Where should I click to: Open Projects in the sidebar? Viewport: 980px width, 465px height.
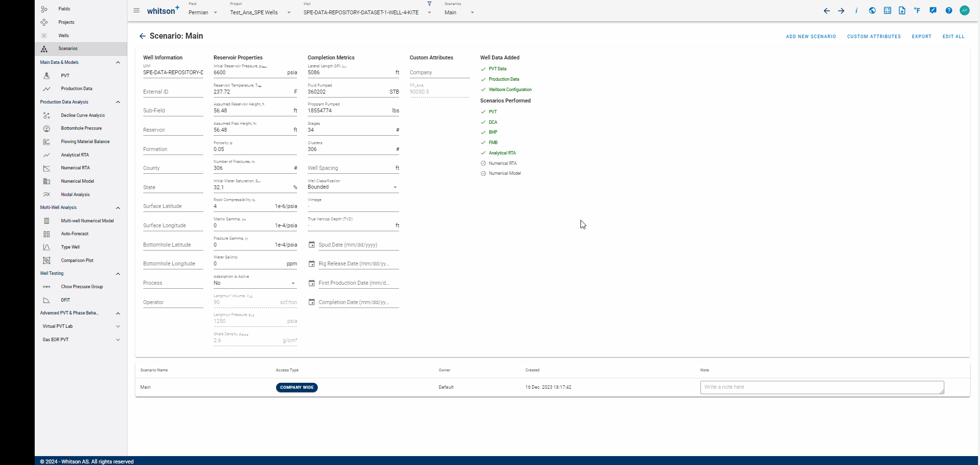pyautogui.click(x=81, y=22)
